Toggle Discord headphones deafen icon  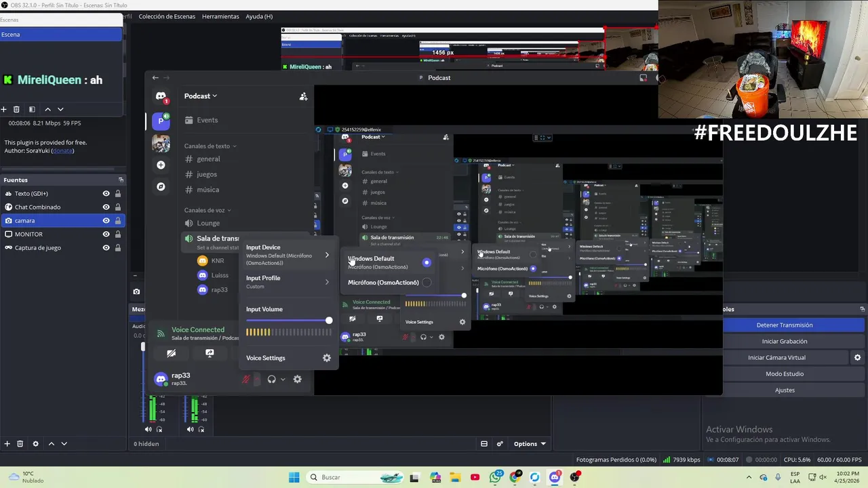(271, 380)
